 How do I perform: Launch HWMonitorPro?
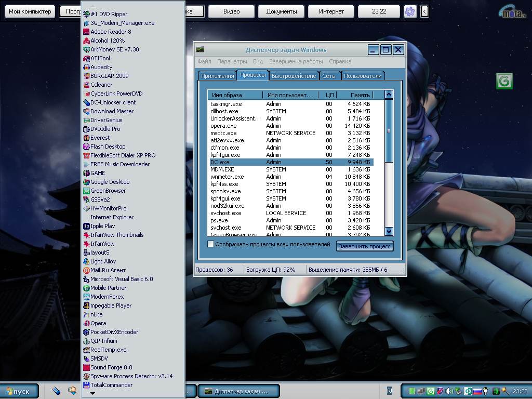click(105, 208)
